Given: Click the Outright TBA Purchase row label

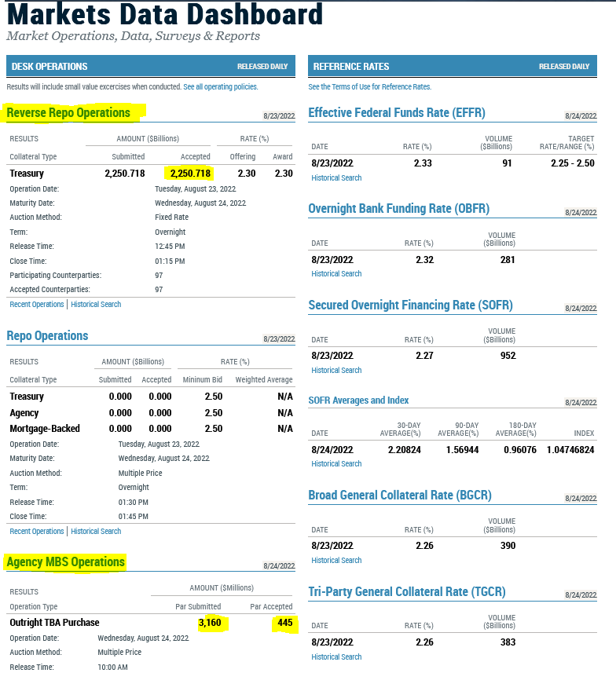Looking at the screenshot, I should coord(54,623).
